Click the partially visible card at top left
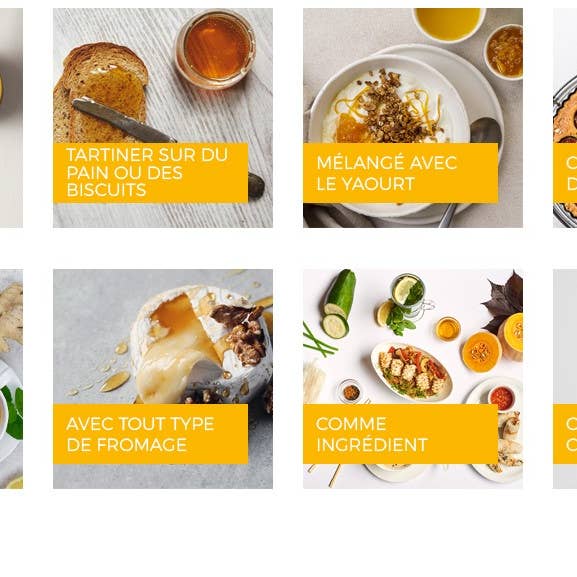The width and height of the screenshot is (577, 577). [x=11, y=118]
